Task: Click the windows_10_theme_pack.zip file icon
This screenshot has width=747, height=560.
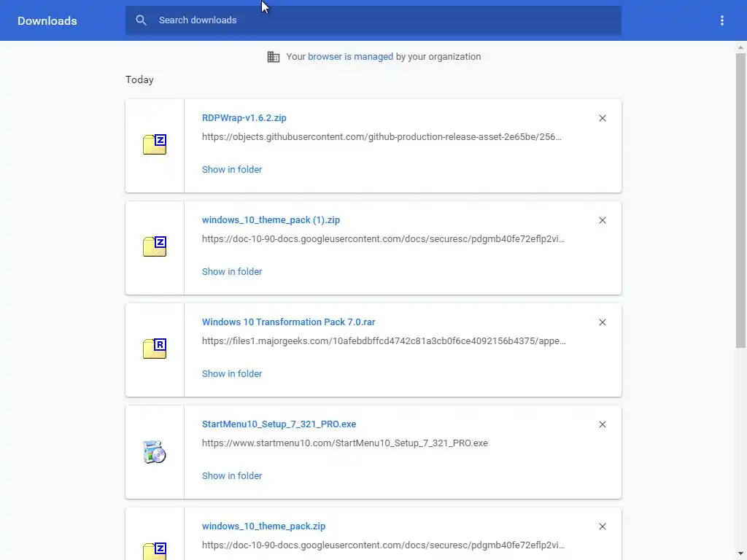Action: click(x=155, y=551)
